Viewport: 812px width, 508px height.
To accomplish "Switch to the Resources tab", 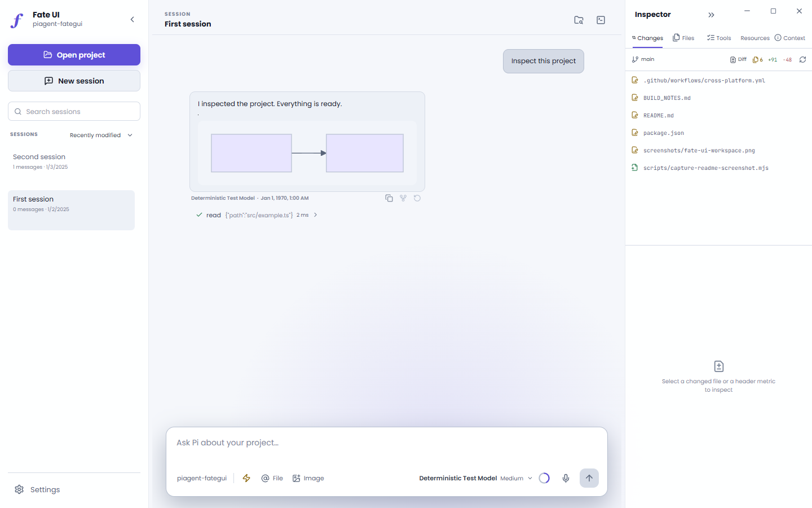I will pos(755,38).
